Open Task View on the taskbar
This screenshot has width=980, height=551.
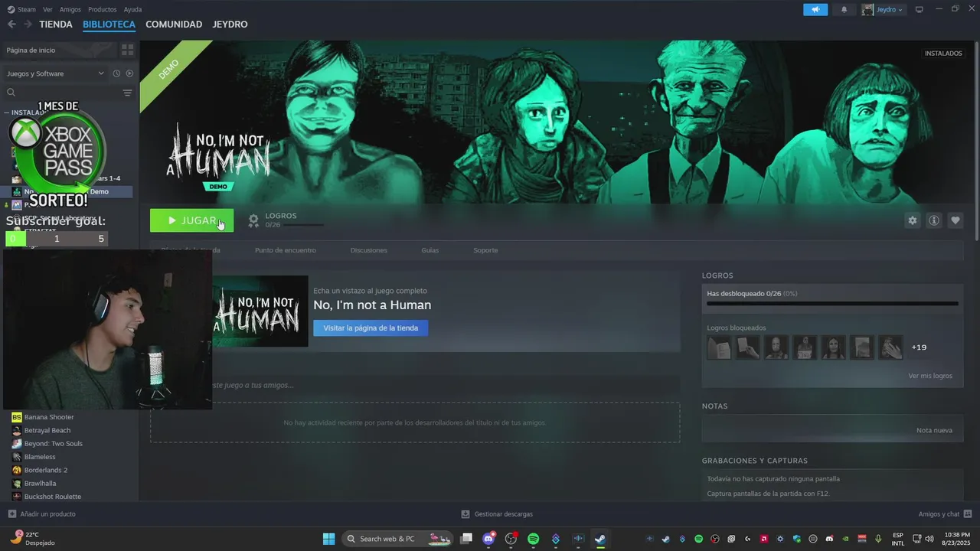(466, 539)
